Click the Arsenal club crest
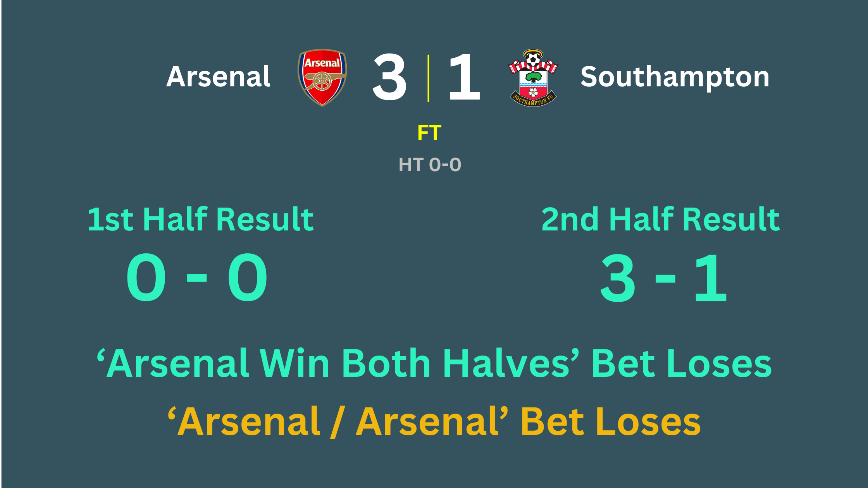The image size is (868, 488). (322, 77)
